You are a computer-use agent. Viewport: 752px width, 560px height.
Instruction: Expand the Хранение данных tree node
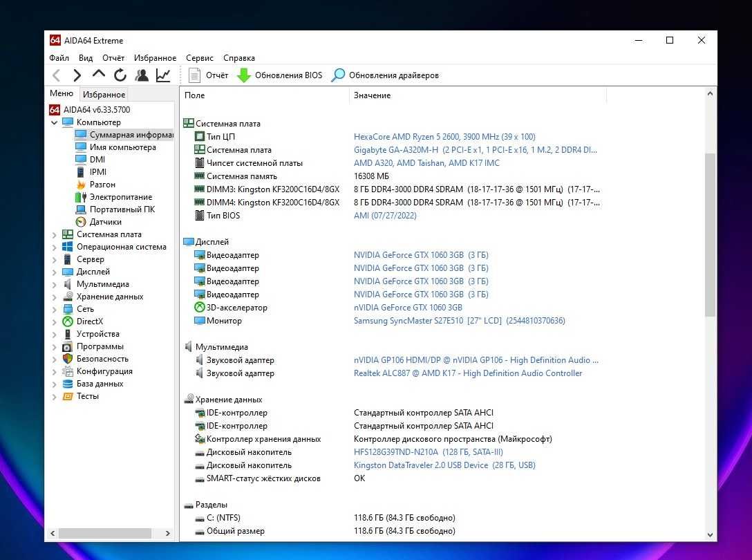[54, 297]
